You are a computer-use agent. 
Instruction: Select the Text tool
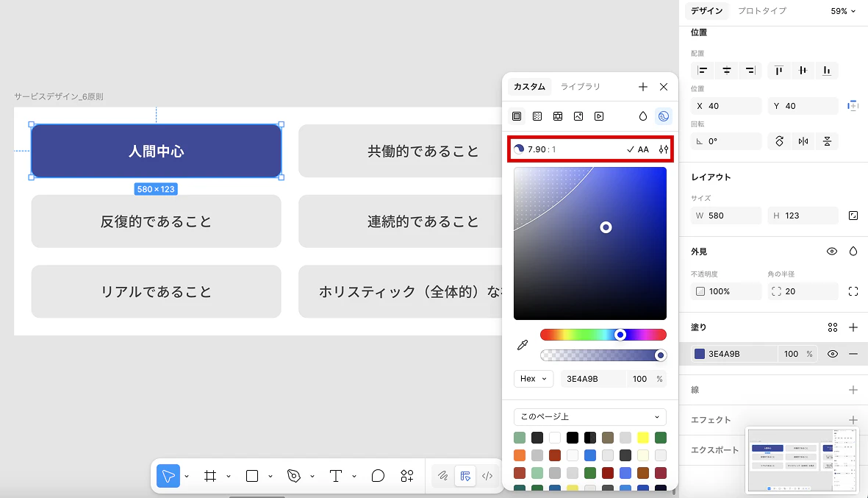(x=335, y=476)
